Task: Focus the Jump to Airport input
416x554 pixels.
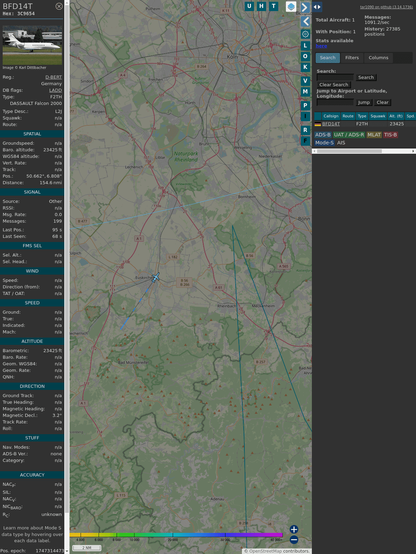Action: click(335, 102)
